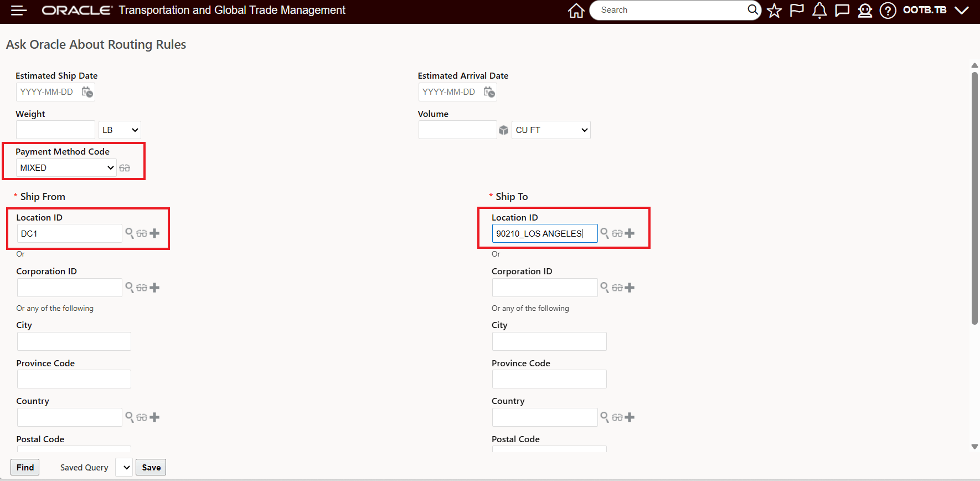
Task: Click Ship From Province Code field
Action: coord(74,379)
